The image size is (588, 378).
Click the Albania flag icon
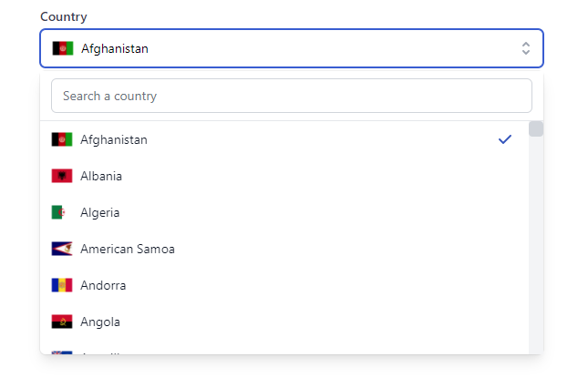(x=62, y=176)
